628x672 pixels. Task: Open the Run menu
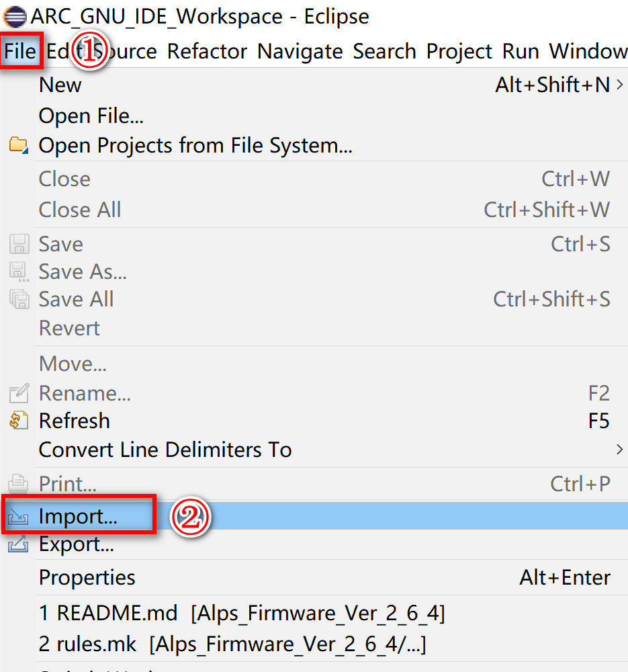[x=521, y=51]
